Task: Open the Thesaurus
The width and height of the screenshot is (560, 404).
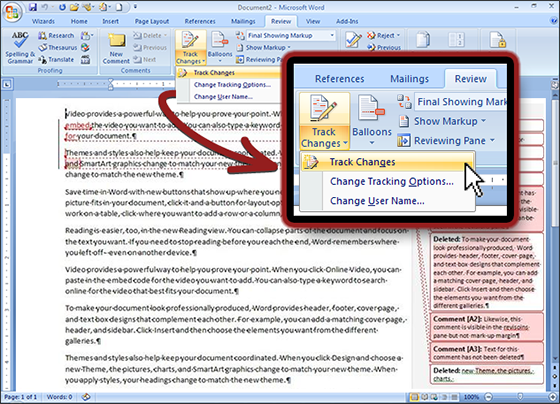Action: click(58, 48)
